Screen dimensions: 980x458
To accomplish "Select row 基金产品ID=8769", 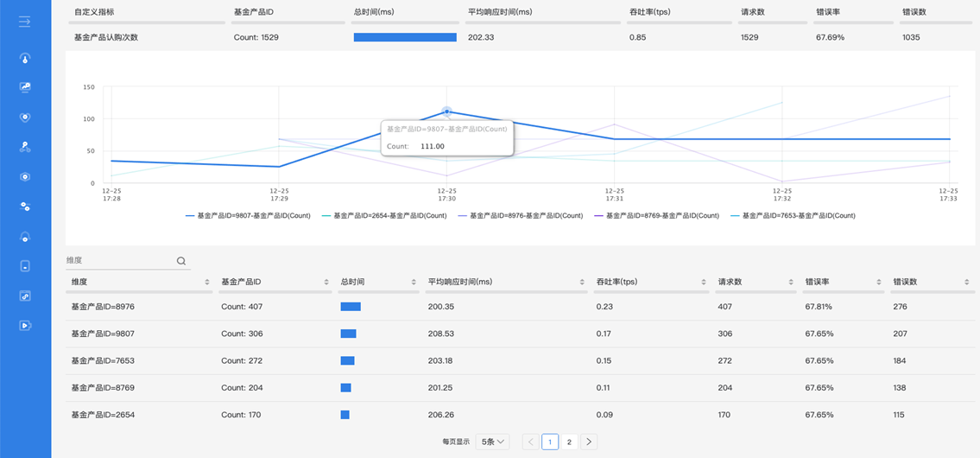I will [520, 388].
